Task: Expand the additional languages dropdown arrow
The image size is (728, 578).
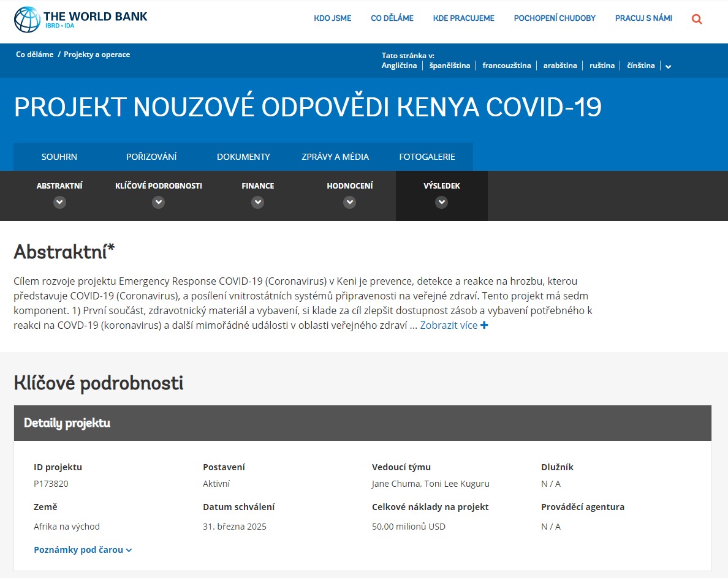Action: 668,66
